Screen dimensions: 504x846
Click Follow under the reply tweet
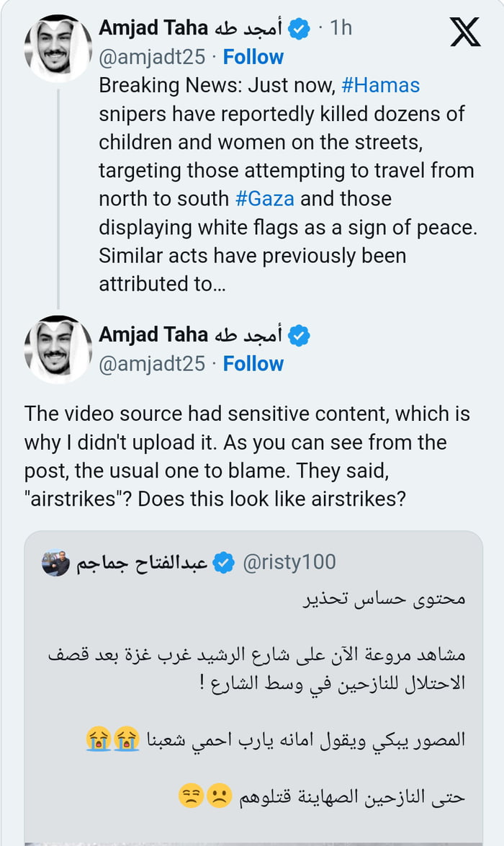[x=252, y=364]
